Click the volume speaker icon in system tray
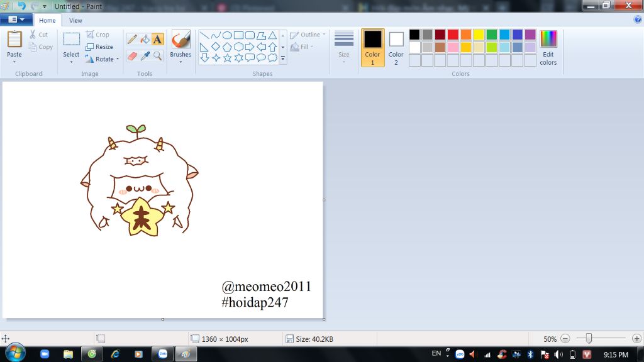This screenshot has height=362, width=644. pyautogui.click(x=558, y=354)
